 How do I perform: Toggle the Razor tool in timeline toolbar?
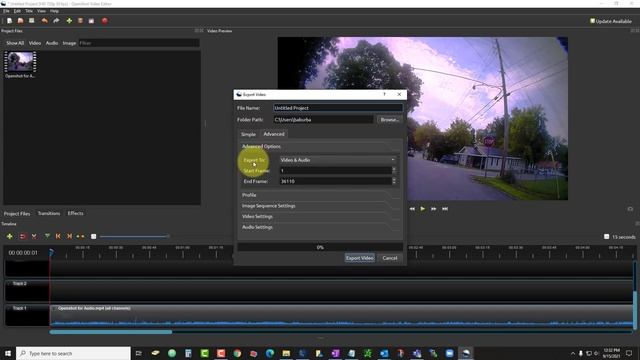tap(34, 236)
